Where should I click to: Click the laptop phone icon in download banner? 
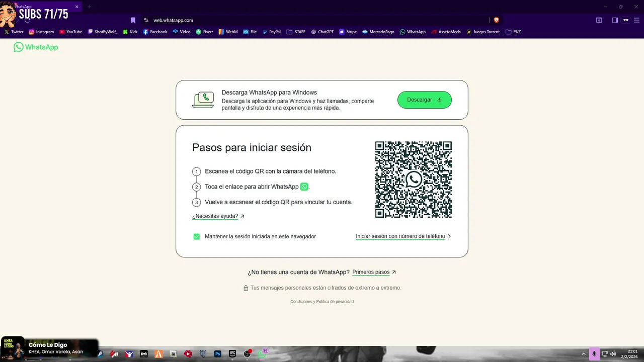(203, 100)
